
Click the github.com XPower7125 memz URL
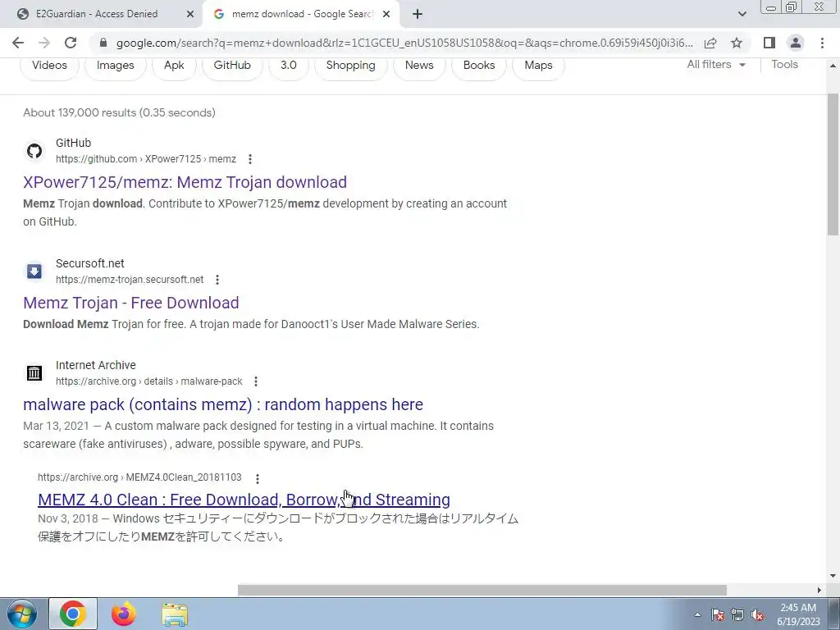pyautogui.click(x=146, y=159)
